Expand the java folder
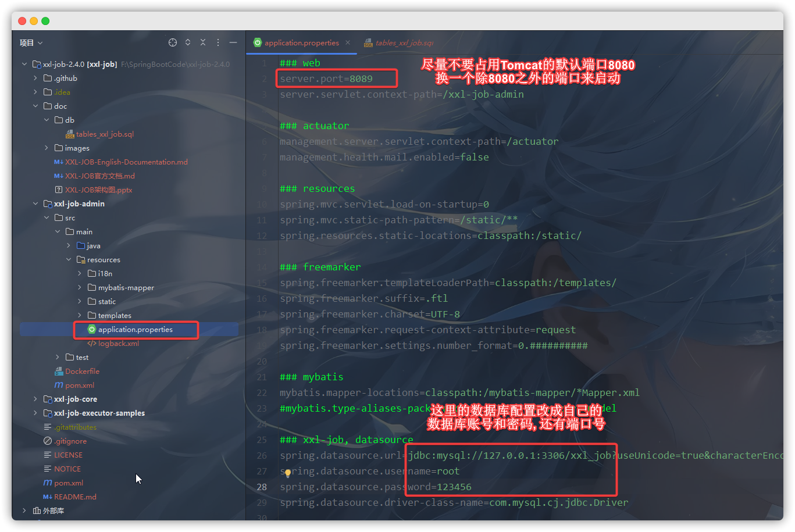Image resolution: width=795 pixels, height=532 pixels. tap(69, 245)
